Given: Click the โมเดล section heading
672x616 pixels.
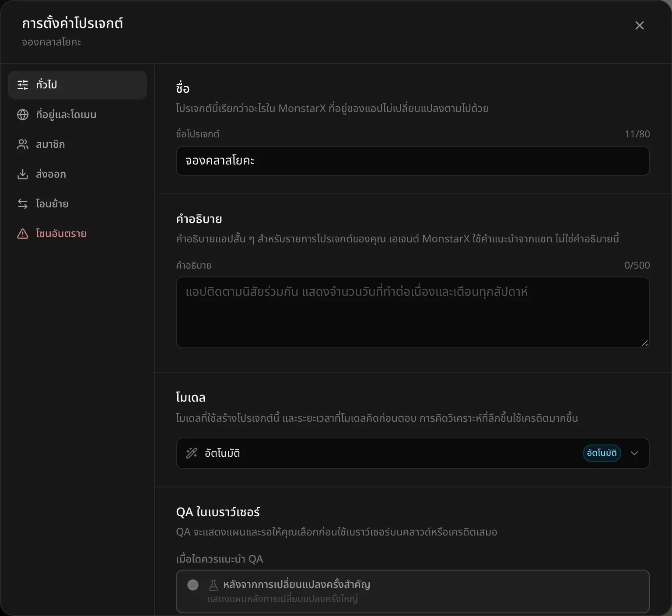Looking at the screenshot, I should click(190, 397).
